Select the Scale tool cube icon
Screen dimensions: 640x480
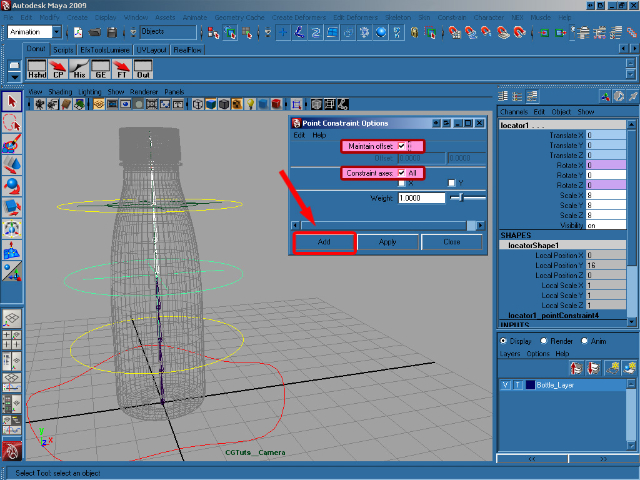point(12,207)
